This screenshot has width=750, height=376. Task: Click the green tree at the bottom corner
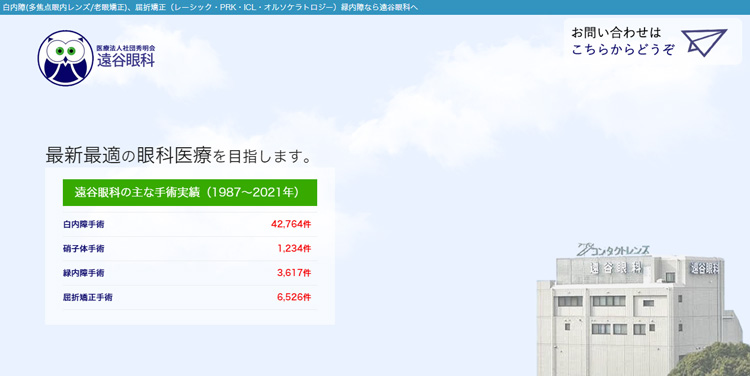click(x=710, y=360)
